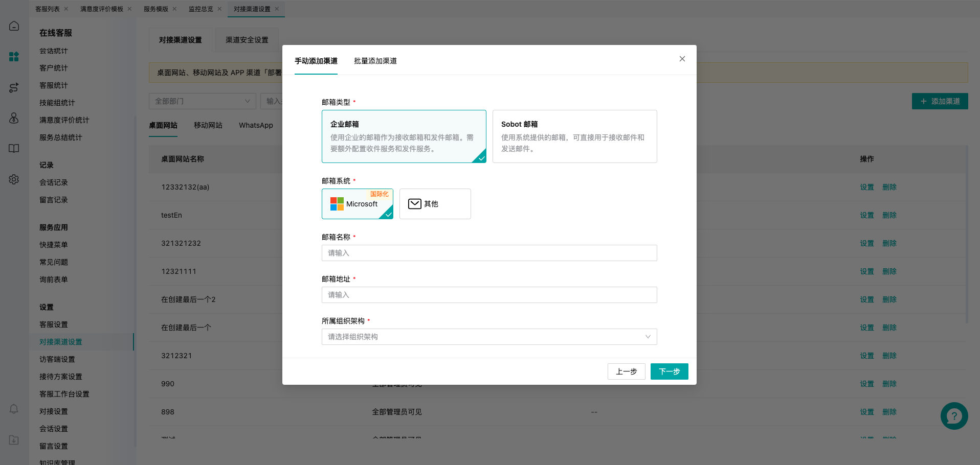Click the 上一步 button

coord(627,371)
